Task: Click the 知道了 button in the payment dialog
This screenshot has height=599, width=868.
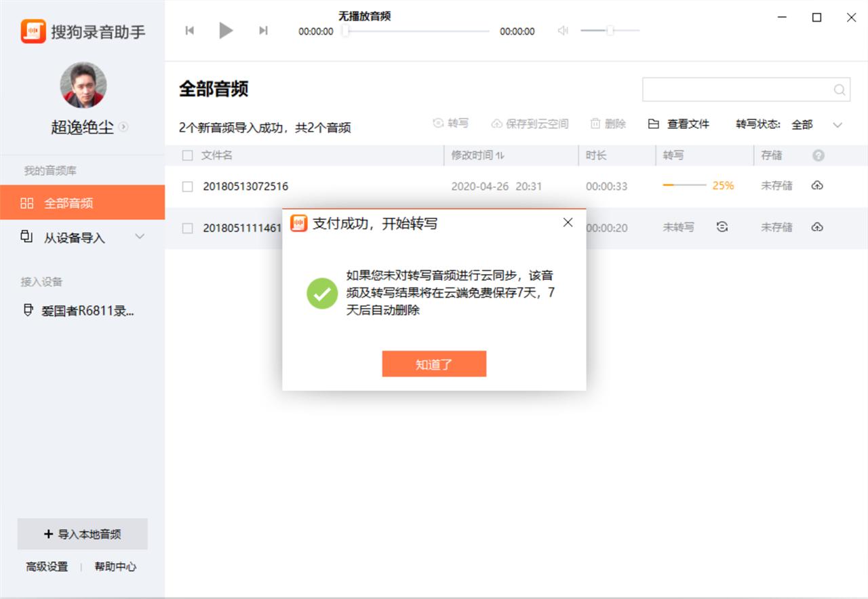Action: 434,364
